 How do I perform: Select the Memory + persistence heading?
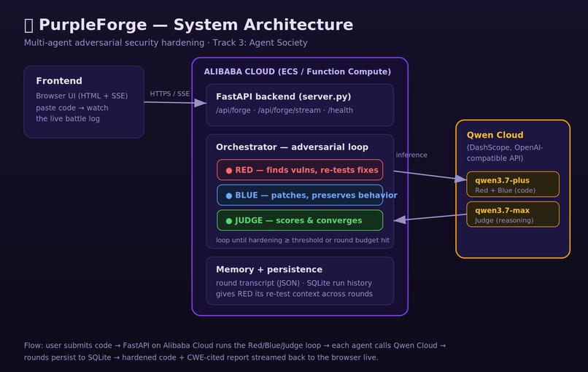coord(269,269)
